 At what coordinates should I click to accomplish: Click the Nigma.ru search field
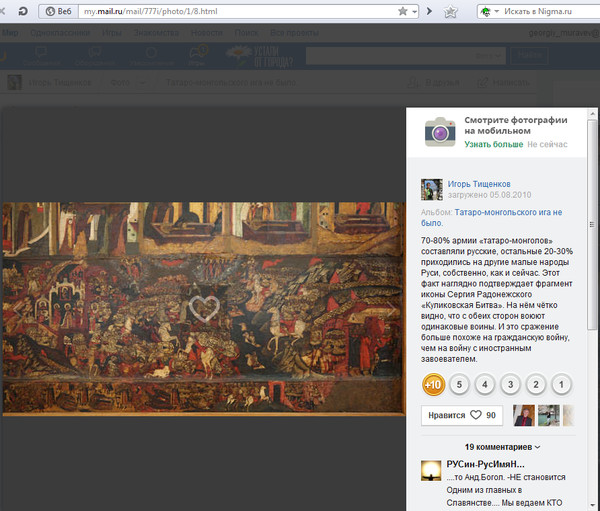(550, 11)
